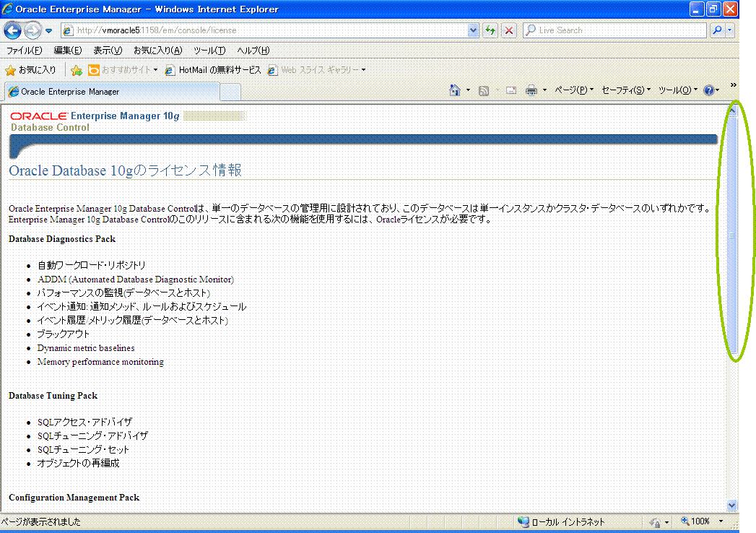Click the Database Tuning Pack heading
Image resolution: width=756 pixels, height=533 pixels.
click(x=53, y=396)
